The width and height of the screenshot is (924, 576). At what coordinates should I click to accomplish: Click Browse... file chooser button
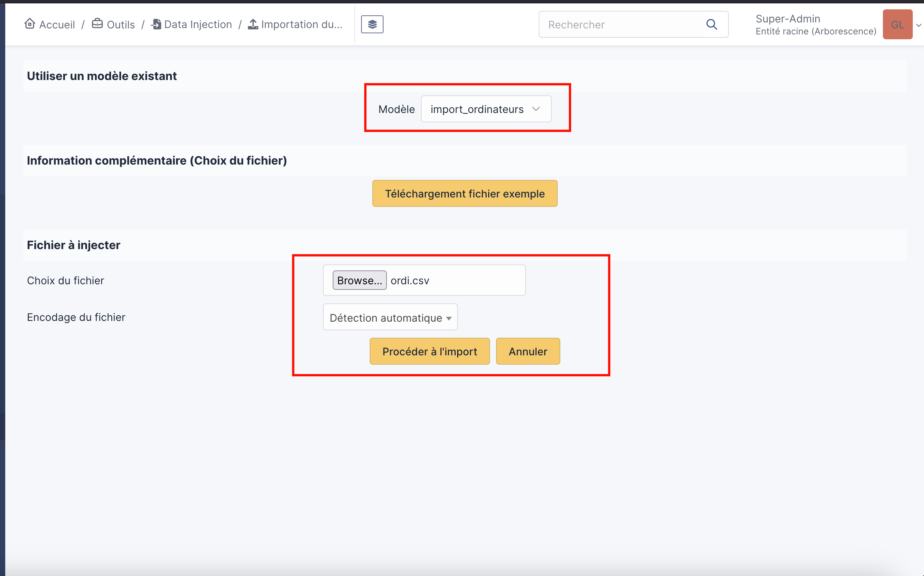click(x=360, y=281)
